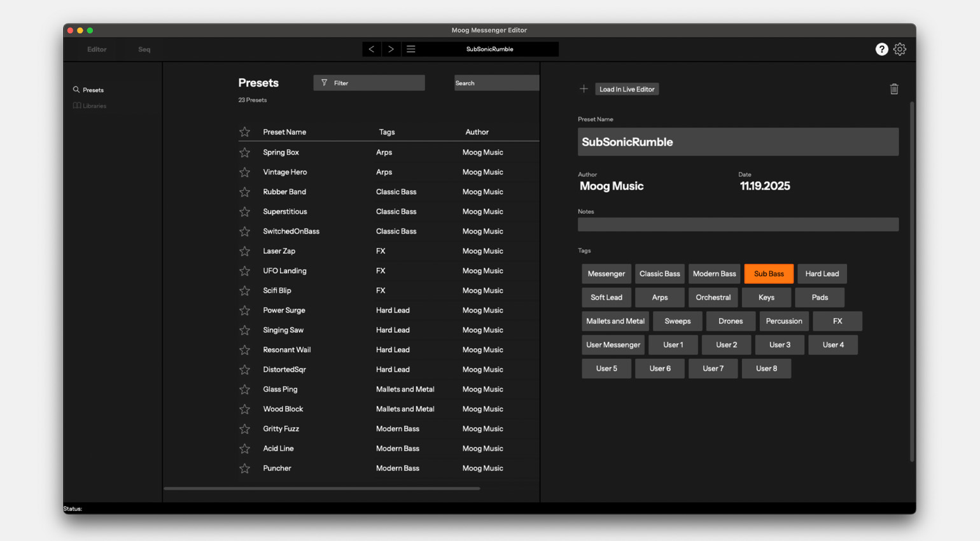Sort presets by the Tags column header
Image resolution: width=980 pixels, height=541 pixels.
click(386, 132)
